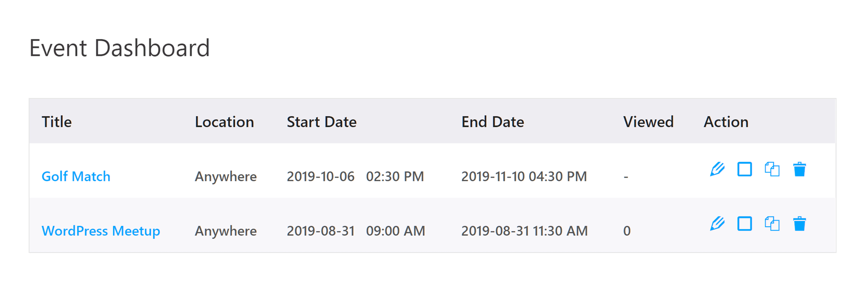Delete the Golf Match event with trash icon
This screenshot has height=284, width=868.
click(799, 169)
